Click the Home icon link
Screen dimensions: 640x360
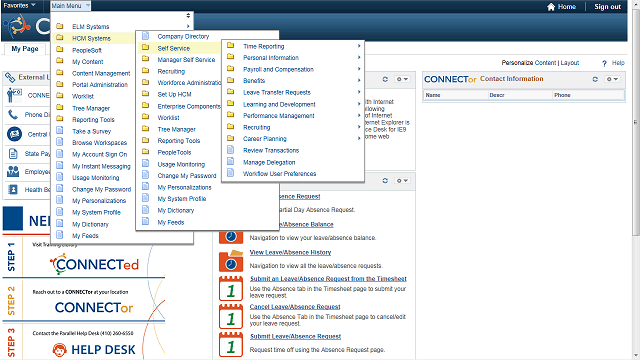561,7
